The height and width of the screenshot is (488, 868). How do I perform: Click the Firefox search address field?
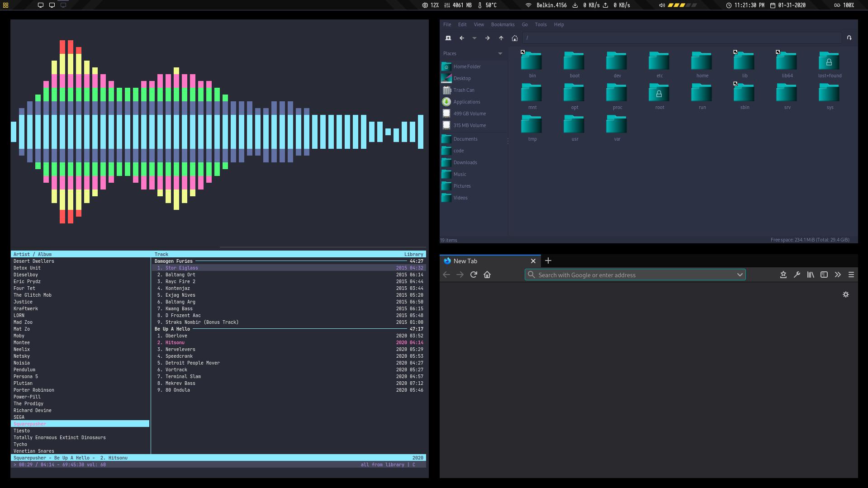point(635,275)
